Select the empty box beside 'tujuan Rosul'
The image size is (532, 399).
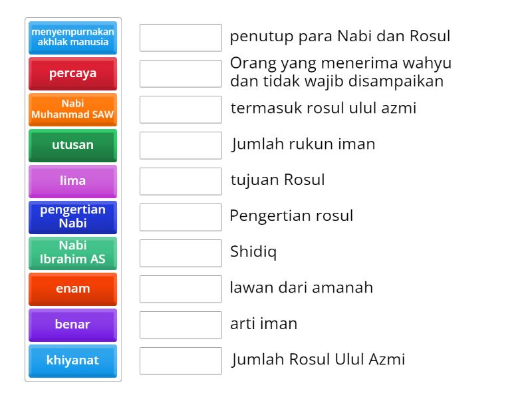[180, 181]
